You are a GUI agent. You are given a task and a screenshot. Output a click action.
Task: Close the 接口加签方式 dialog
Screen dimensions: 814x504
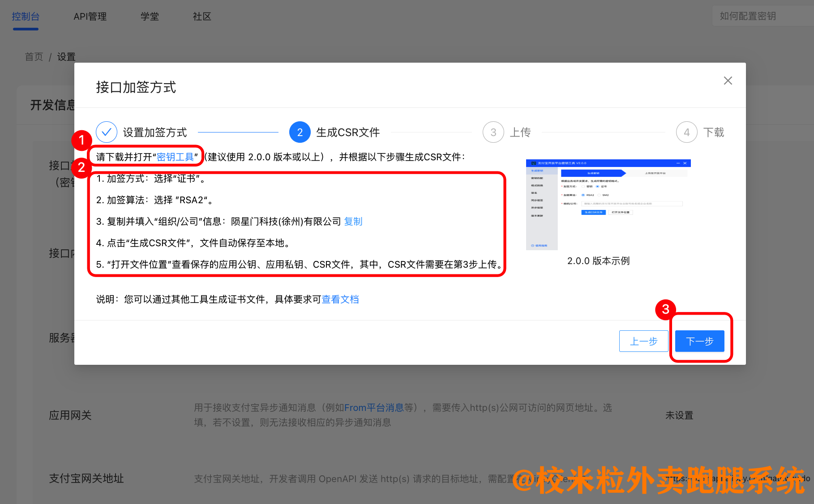click(x=728, y=81)
